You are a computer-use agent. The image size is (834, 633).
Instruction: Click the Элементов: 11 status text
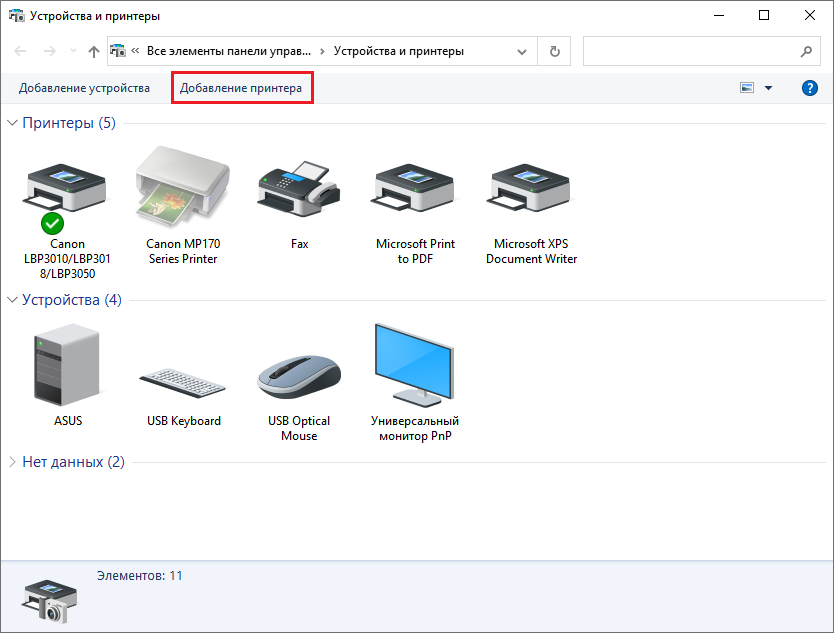[139, 576]
